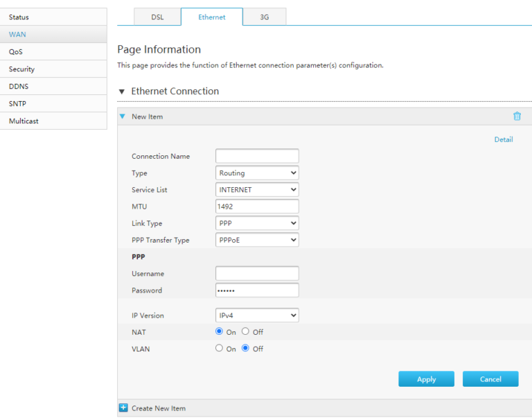
Task: Click the plus icon for Create New Item
Action: (x=123, y=408)
